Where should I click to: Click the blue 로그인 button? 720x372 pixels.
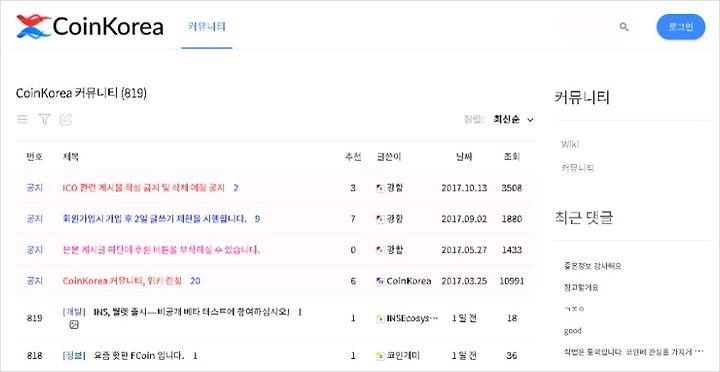point(681,27)
